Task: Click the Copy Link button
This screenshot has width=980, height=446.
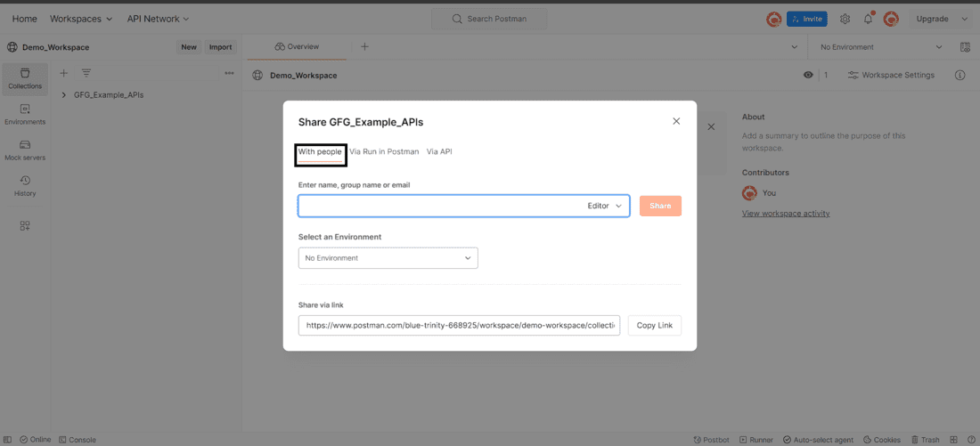Action: (654, 326)
